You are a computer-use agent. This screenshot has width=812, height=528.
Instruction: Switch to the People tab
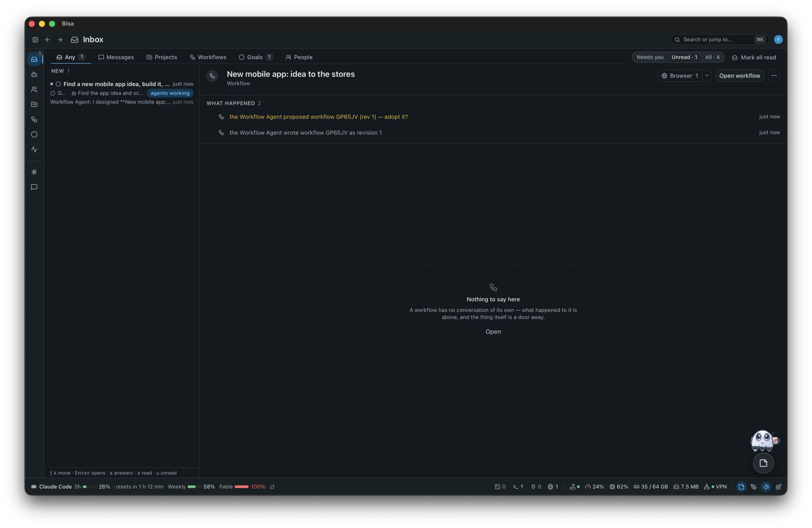pos(299,57)
